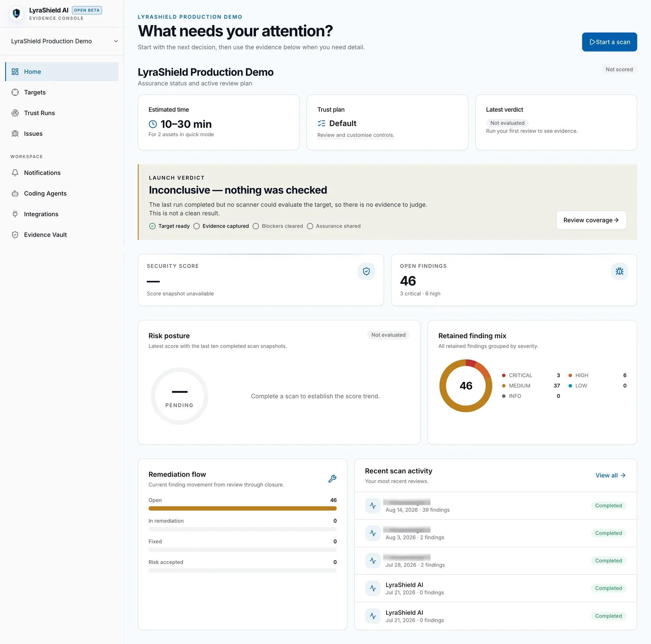This screenshot has height=644, width=651.
Task: Click the LyraShield AI shield logo
Action: [16, 13]
